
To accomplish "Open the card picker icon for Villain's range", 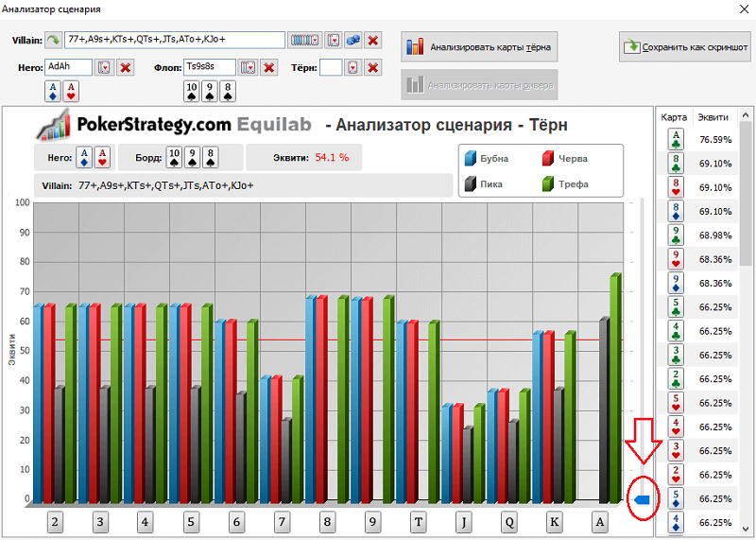I will (334, 41).
